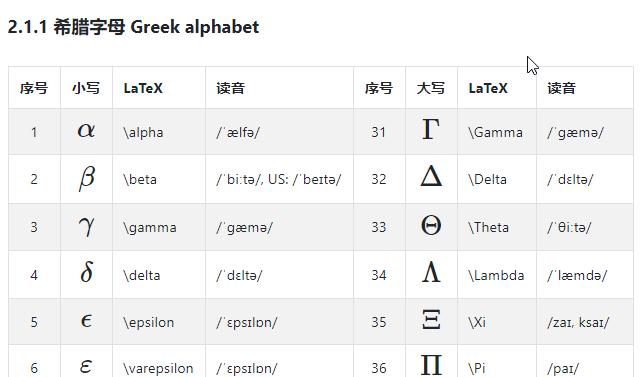Screen dimensions: 641x377
Task: Select the lowercase gamma glyph
Action: (x=87, y=227)
